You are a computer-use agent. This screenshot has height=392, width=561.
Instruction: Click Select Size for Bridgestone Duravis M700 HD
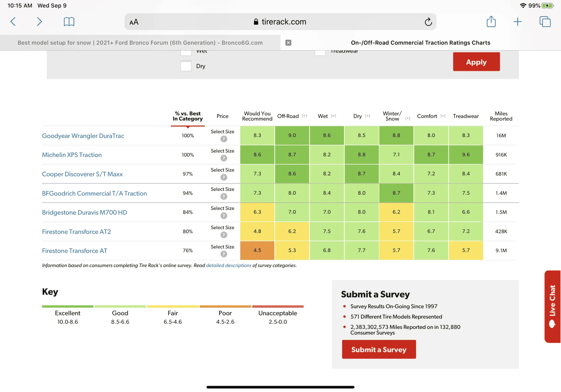[x=222, y=208]
